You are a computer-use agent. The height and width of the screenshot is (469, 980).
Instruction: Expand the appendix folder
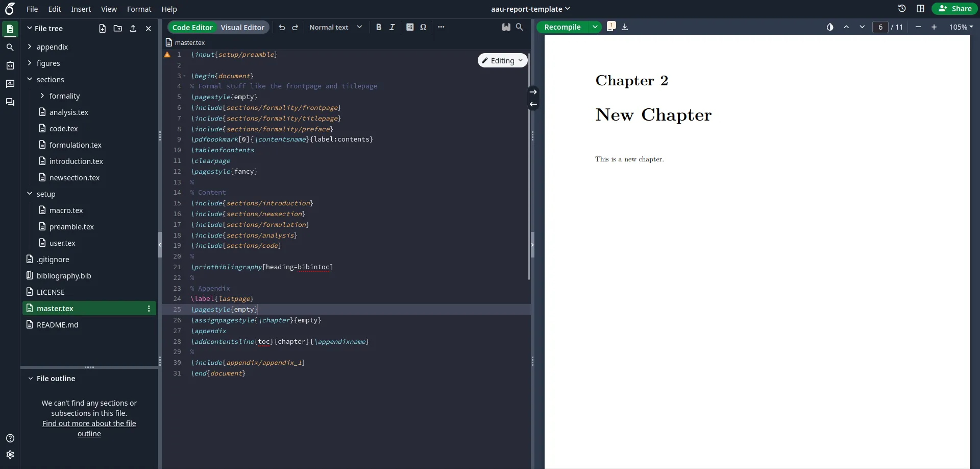pos(30,46)
